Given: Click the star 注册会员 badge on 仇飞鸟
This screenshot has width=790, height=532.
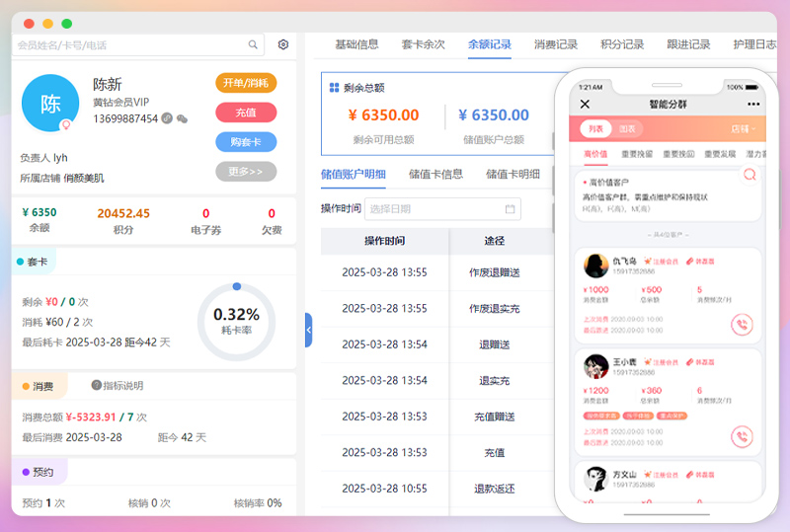Looking at the screenshot, I should [661, 262].
